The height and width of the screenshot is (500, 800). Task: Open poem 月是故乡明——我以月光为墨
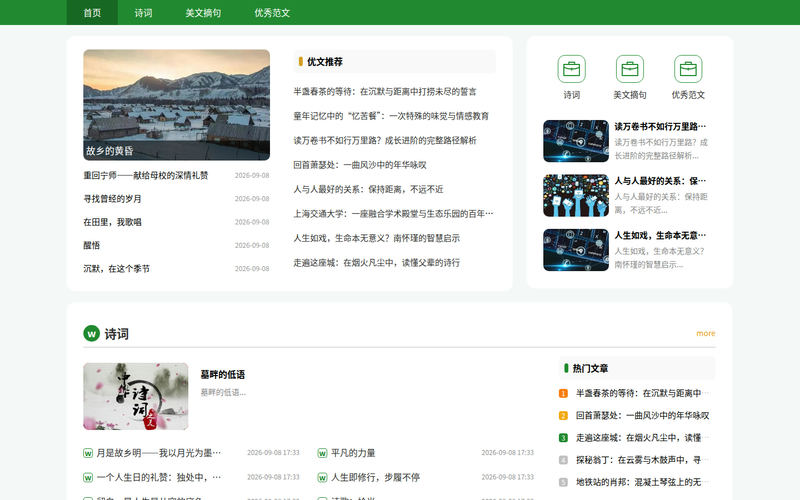tap(159, 453)
